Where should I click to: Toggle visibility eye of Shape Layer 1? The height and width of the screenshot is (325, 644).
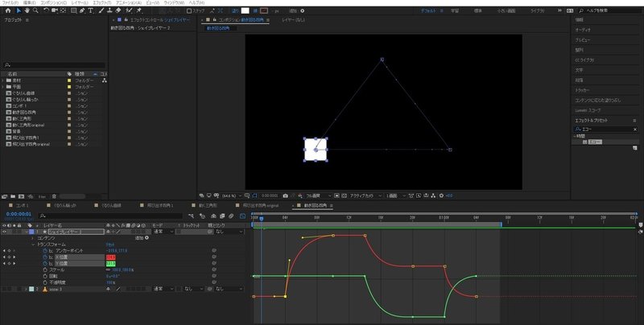click(5, 232)
